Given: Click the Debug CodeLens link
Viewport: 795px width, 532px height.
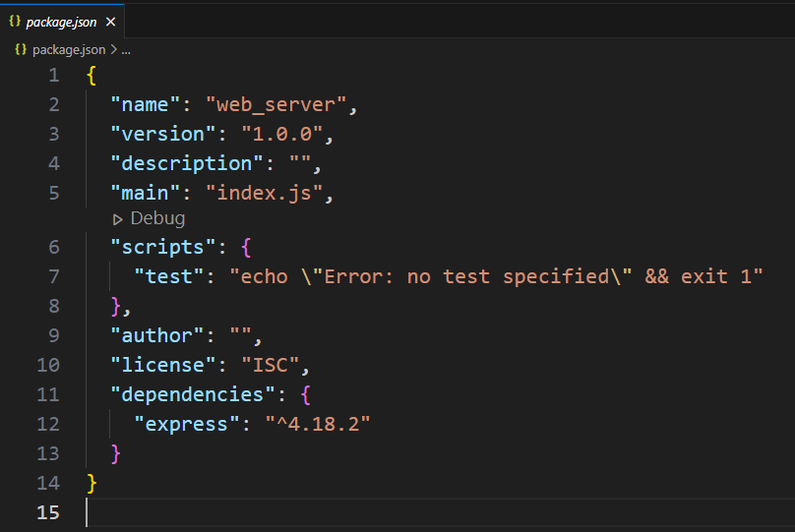Looking at the screenshot, I should pos(157,218).
